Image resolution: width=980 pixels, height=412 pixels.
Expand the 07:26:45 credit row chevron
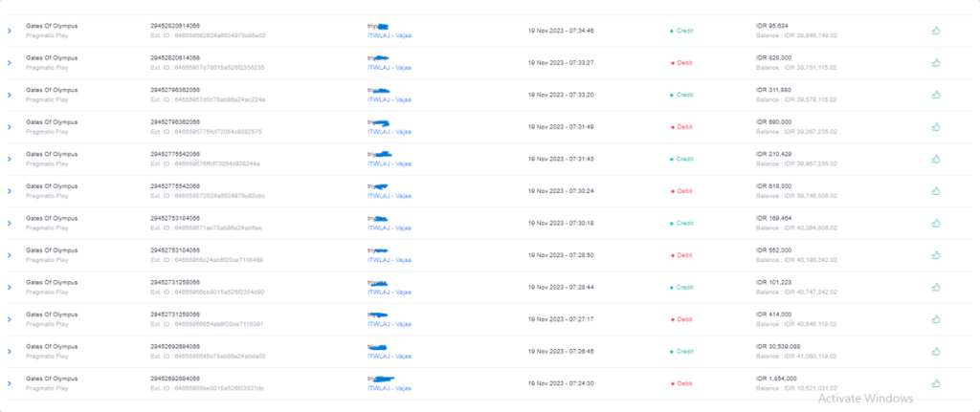click(9, 351)
